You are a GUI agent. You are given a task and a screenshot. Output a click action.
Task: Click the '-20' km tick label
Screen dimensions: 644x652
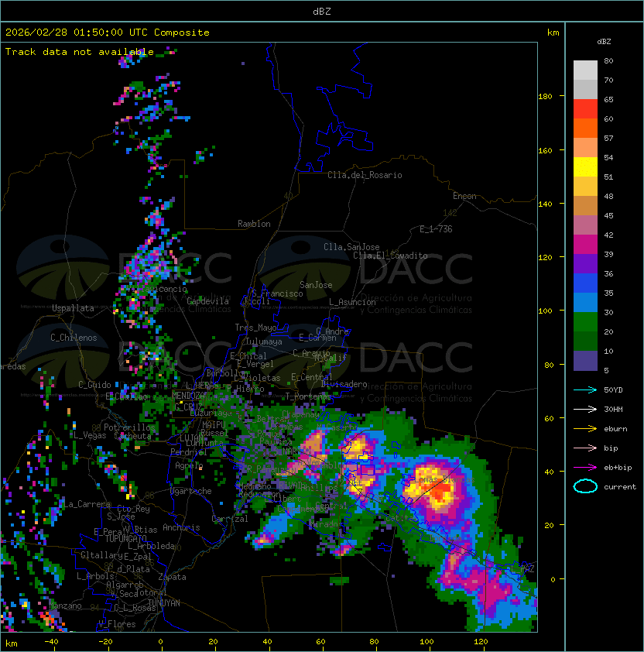pyautogui.click(x=105, y=642)
